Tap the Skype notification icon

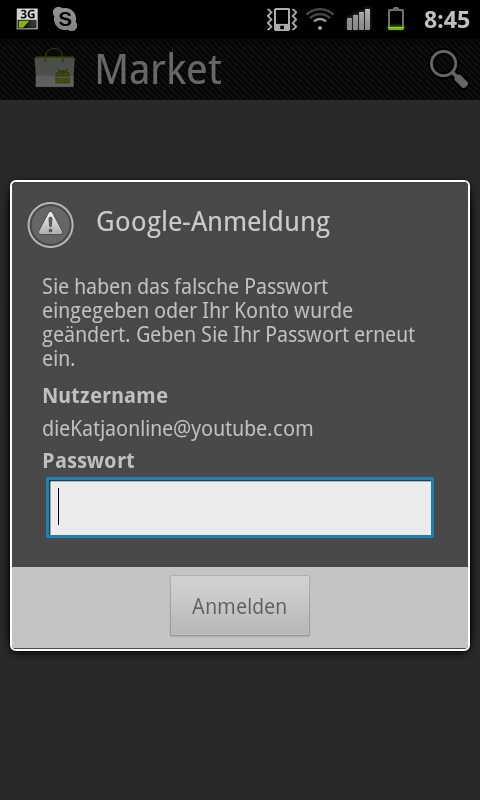coord(65,19)
